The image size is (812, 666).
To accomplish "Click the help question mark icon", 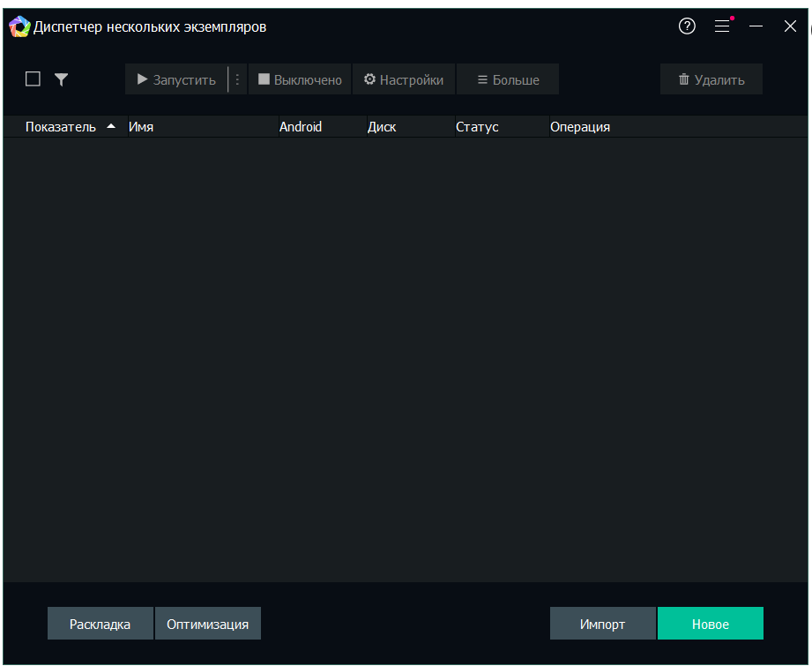I will pyautogui.click(x=687, y=26).
